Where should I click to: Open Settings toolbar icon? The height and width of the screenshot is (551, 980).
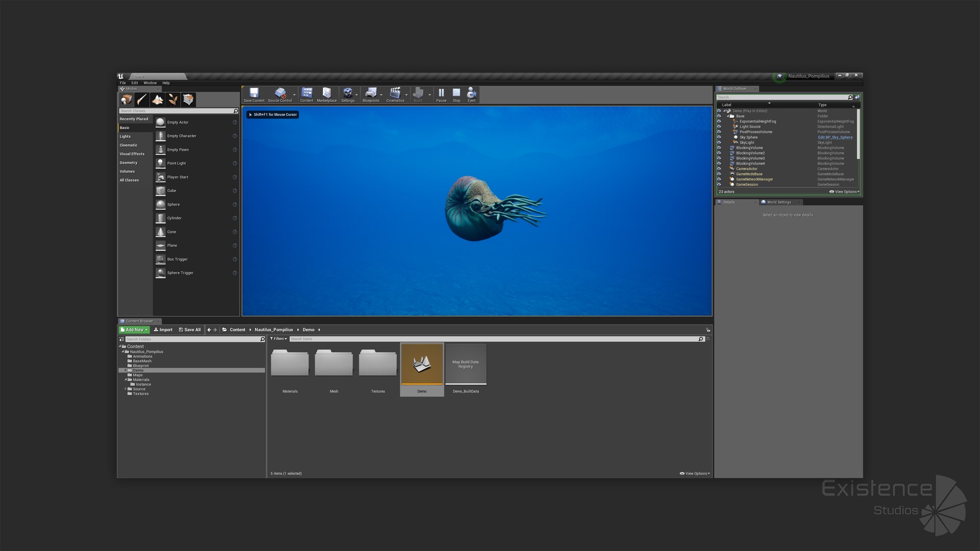348,93
